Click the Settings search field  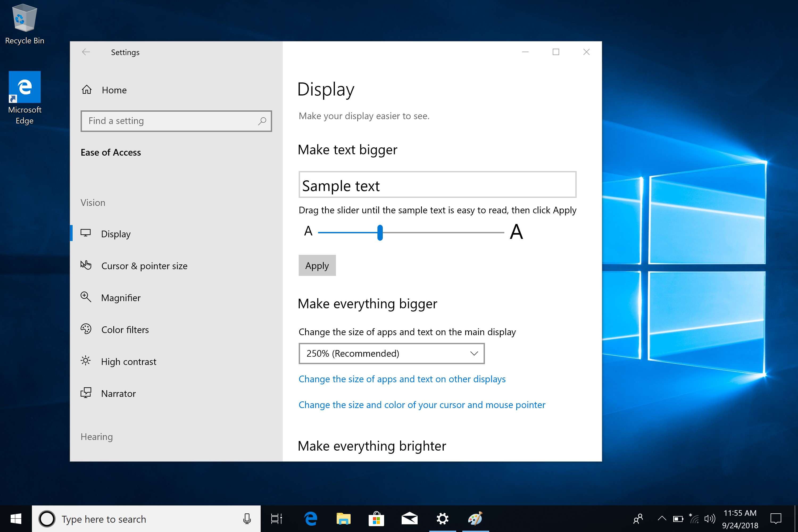coord(174,121)
